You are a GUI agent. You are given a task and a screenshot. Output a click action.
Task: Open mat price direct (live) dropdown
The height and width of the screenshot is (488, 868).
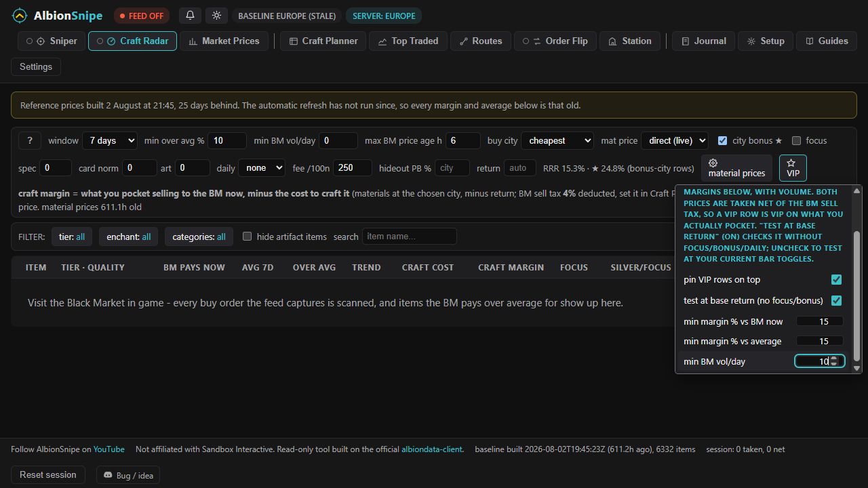(674, 140)
